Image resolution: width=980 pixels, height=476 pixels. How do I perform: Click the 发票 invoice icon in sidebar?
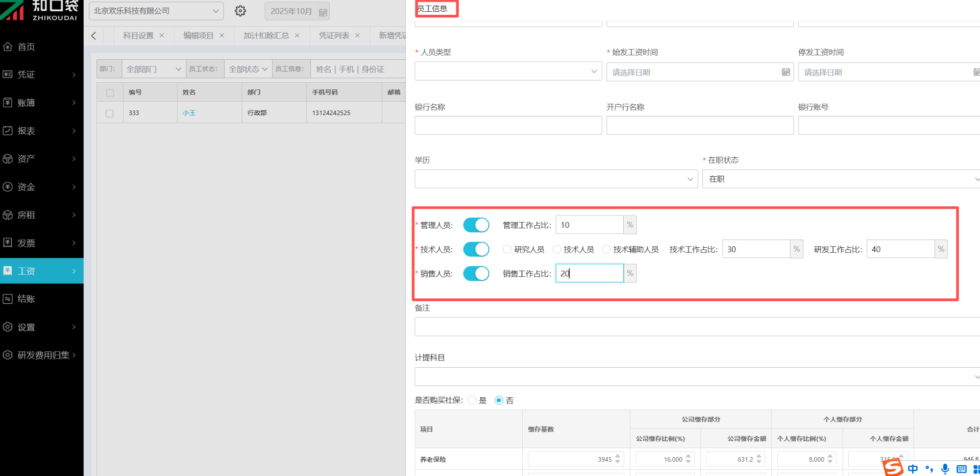coord(8,243)
